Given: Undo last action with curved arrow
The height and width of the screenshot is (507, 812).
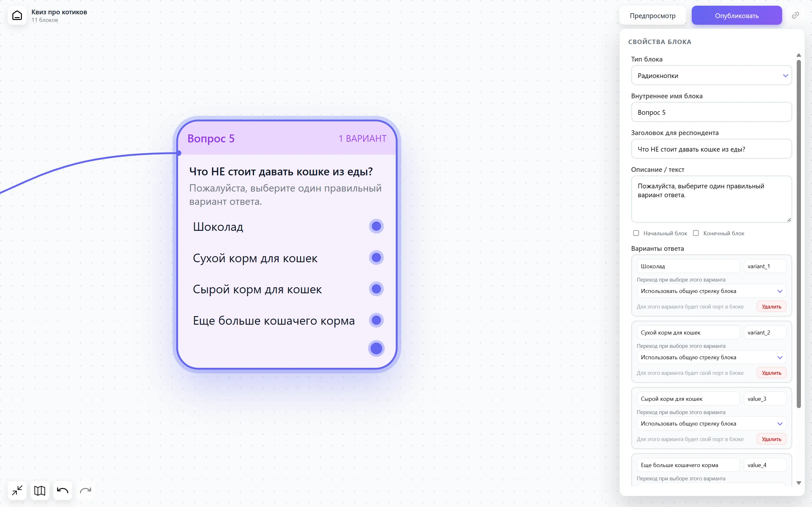Looking at the screenshot, I should tap(63, 491).
